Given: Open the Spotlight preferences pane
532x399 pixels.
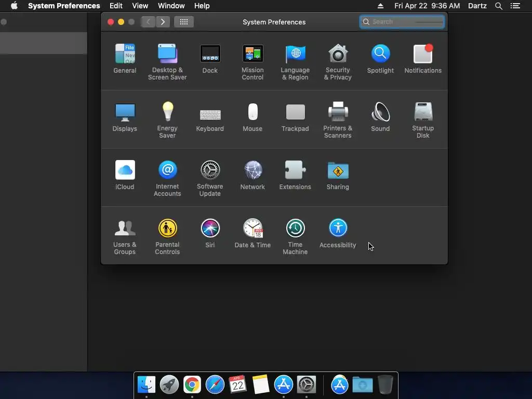Looking at the screenshot, I should (x=380, y=58).
